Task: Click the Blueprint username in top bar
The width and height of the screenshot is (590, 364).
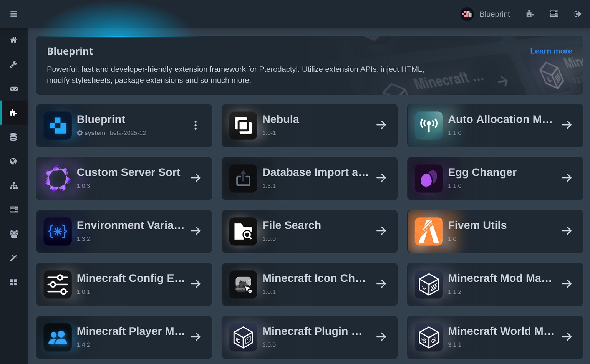Action: (495, 14)
